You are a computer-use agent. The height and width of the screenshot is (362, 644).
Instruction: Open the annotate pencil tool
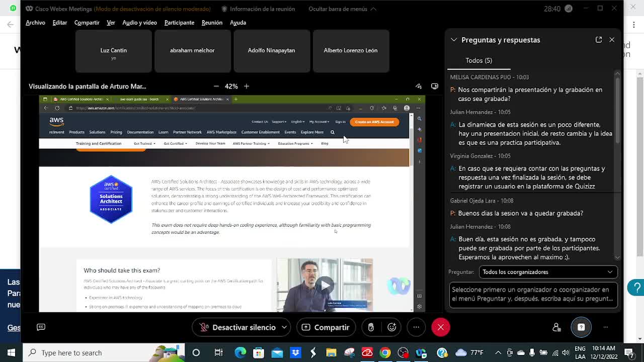click(419, 86)
